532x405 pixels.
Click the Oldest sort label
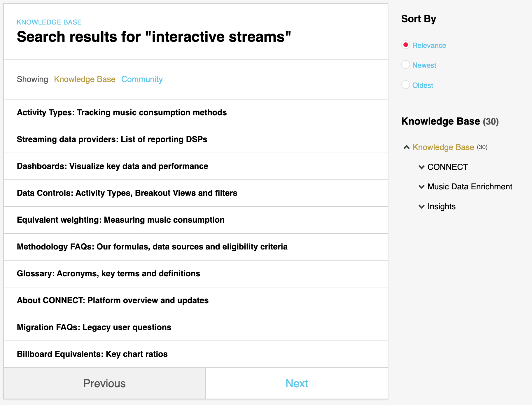tap(423, 85)
